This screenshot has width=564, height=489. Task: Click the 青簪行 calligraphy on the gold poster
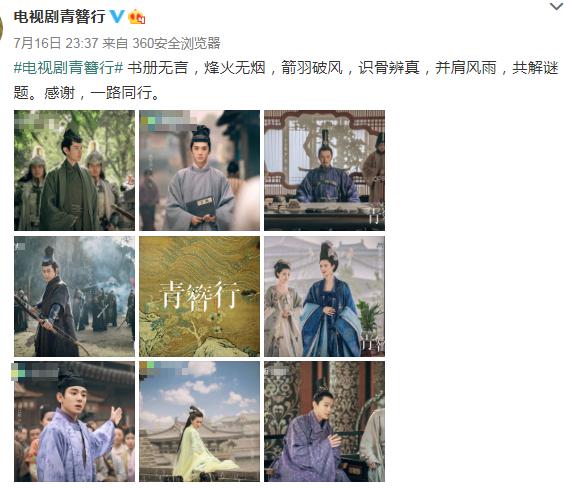pyautogui.click(x=199, y=296)
